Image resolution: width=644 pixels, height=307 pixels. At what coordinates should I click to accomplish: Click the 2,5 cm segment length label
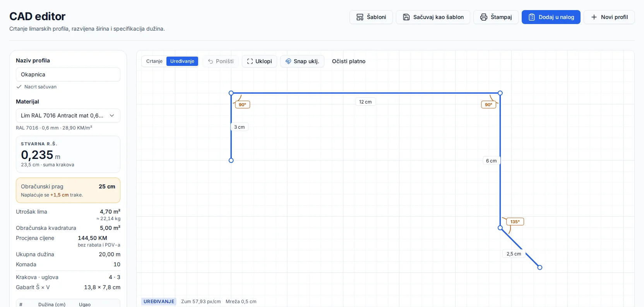[x=514, y=254]
